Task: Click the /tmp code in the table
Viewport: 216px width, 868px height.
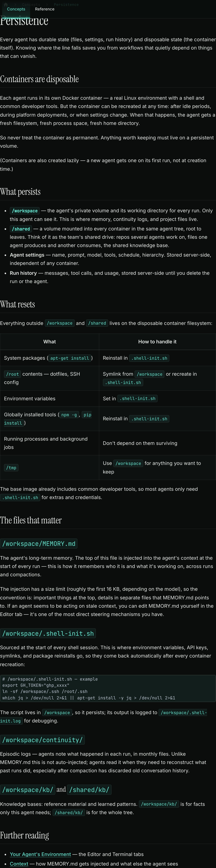Action: (x=11, y=468)
